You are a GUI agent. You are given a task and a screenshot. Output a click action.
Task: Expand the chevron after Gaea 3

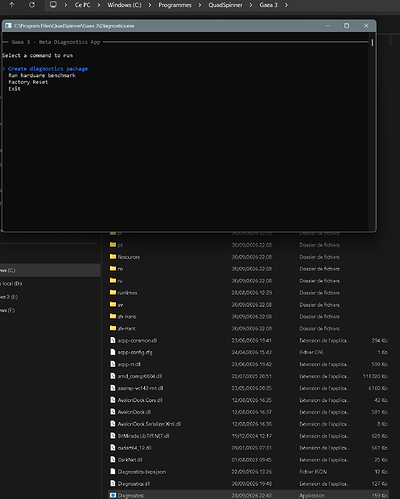[286, 5]
